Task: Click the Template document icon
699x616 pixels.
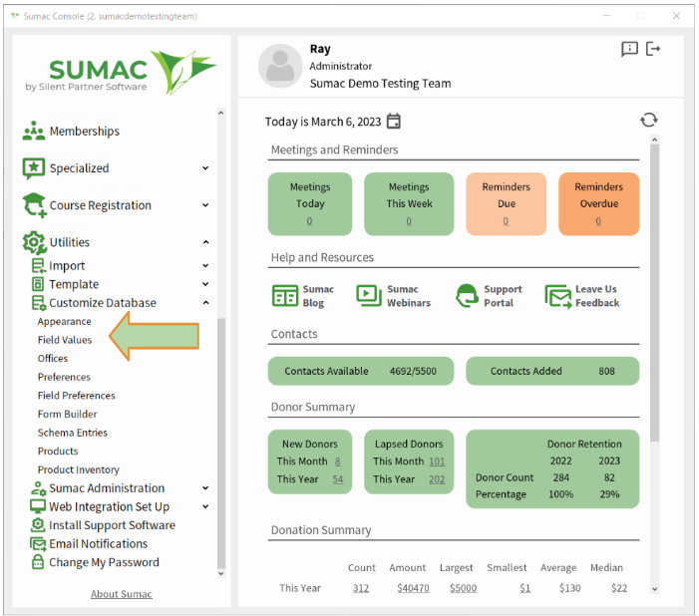Action: (x=38, y=284)
